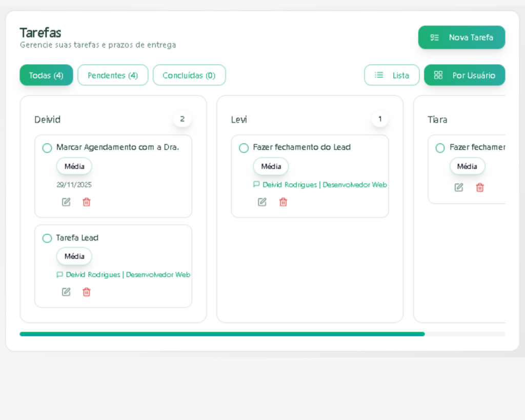Check off Levi's Fazer fechamento task
The width and height of the screenshot is (525, 420).
point(244,148)
